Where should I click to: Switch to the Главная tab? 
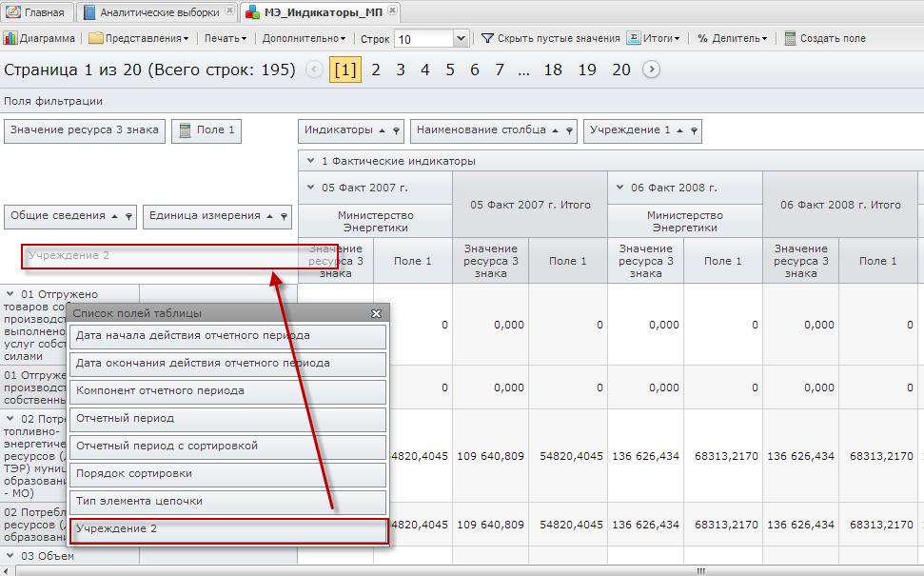36,11
